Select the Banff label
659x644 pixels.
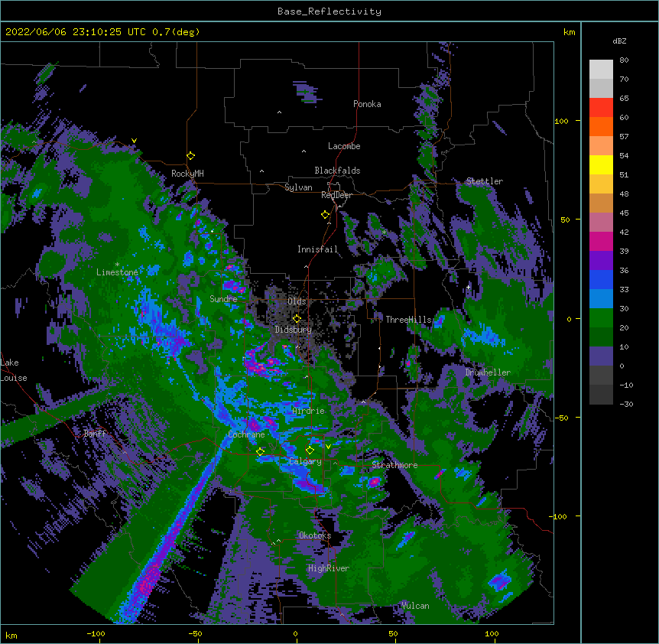95,434
